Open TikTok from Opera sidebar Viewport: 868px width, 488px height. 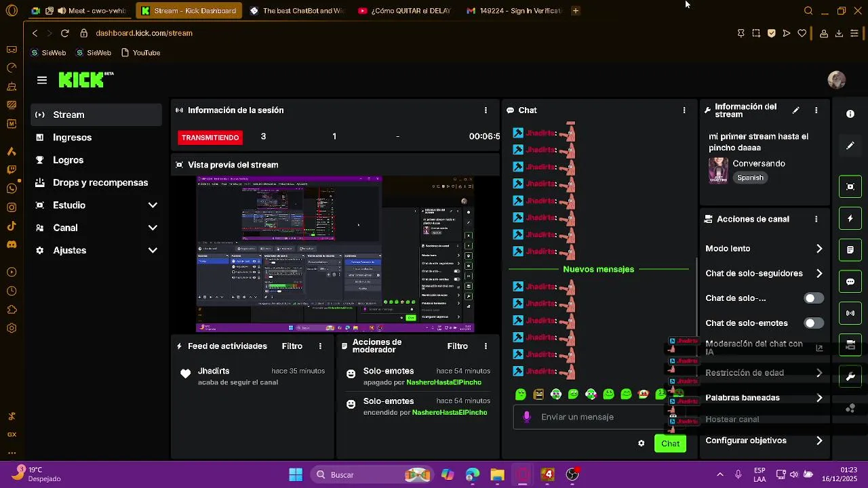[x=12, y=226]
